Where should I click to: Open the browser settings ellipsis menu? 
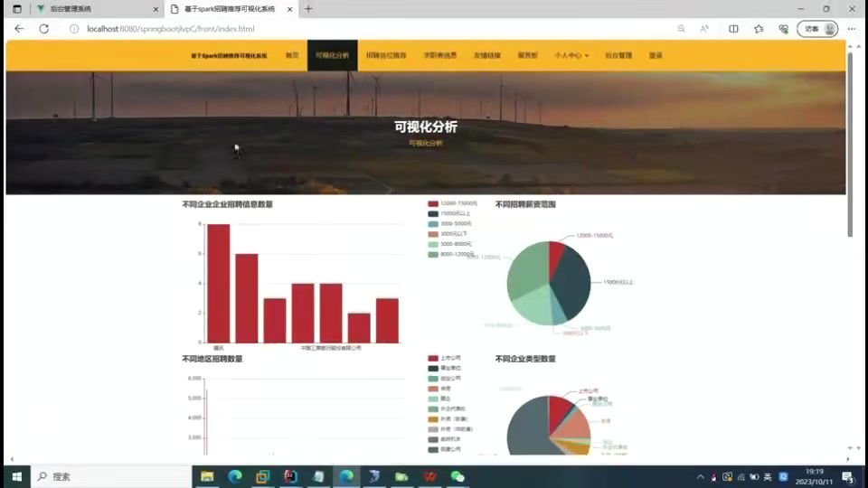click(853, 29)
